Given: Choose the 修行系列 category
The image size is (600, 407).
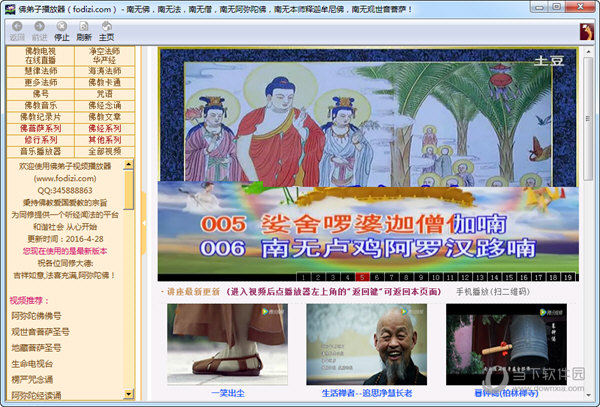Looking at the screenshot, I should tap(41, 140).
